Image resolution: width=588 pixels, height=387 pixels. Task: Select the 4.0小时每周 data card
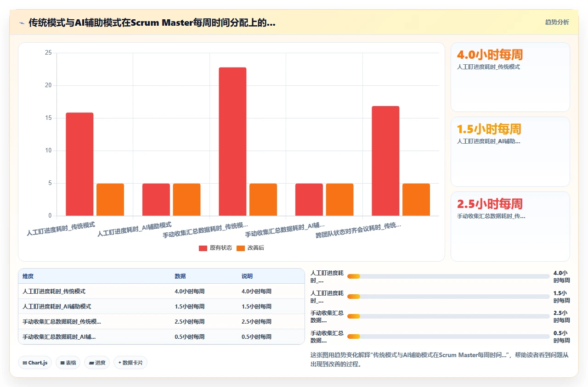pos(510,77)
